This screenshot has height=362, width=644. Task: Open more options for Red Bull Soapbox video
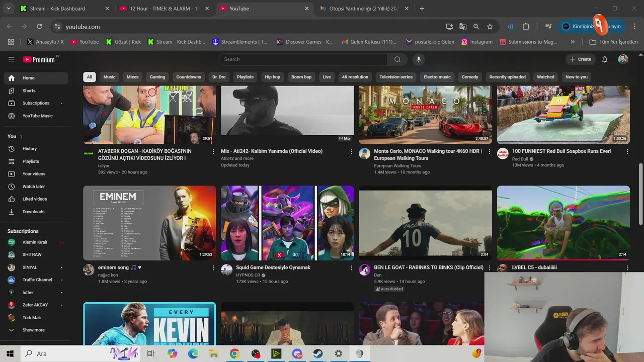pos(627,151)
